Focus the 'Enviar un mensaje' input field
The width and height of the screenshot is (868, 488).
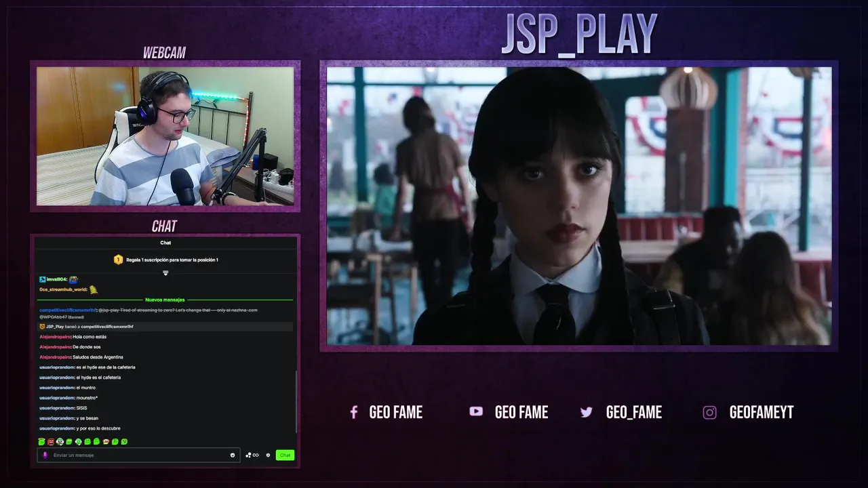(x=138, y=455)
